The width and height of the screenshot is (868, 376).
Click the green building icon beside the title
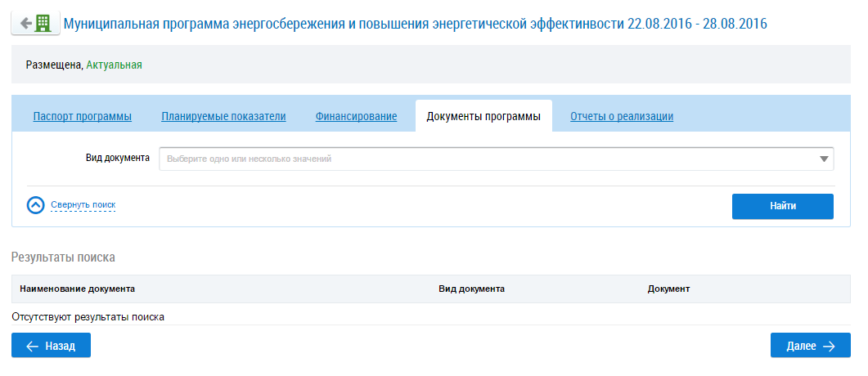tap(45, 23)
